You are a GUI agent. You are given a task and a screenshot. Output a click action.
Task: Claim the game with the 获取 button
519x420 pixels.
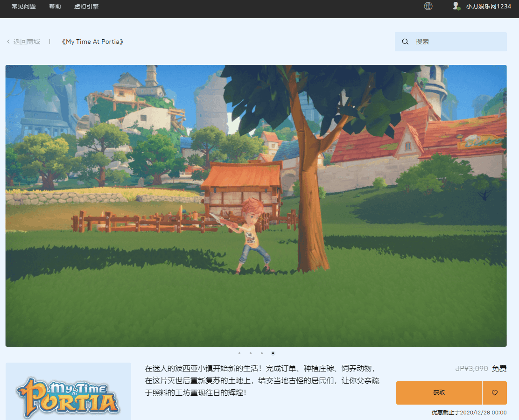click(439, 392)
